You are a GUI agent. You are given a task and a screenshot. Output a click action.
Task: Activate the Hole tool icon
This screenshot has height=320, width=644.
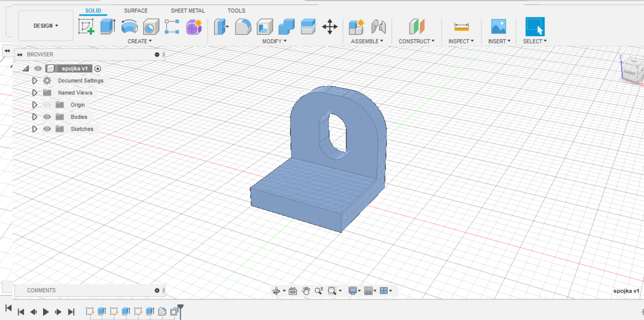coord(151,27)
